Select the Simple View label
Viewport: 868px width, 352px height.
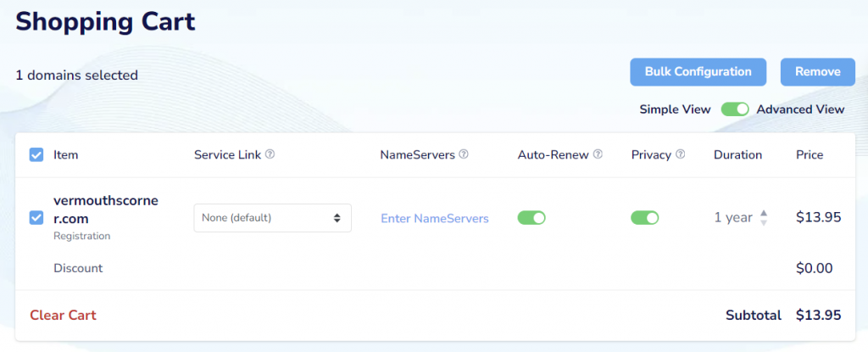pos(675,109)
